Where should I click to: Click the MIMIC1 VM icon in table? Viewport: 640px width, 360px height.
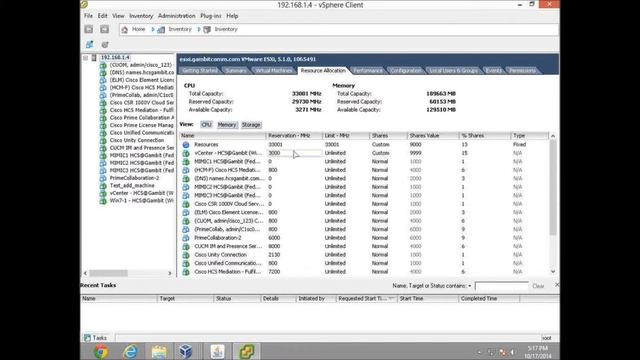[186, 162]
